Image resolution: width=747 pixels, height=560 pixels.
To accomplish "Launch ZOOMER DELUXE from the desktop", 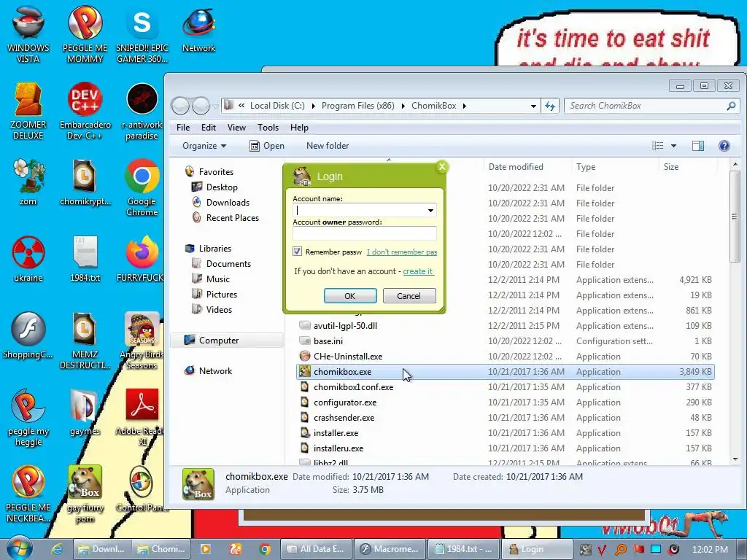I will 28,111.
